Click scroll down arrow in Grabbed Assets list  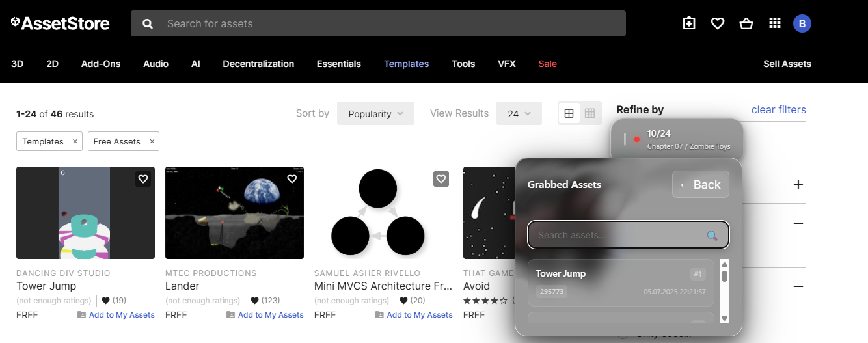(x=724, y=318)
